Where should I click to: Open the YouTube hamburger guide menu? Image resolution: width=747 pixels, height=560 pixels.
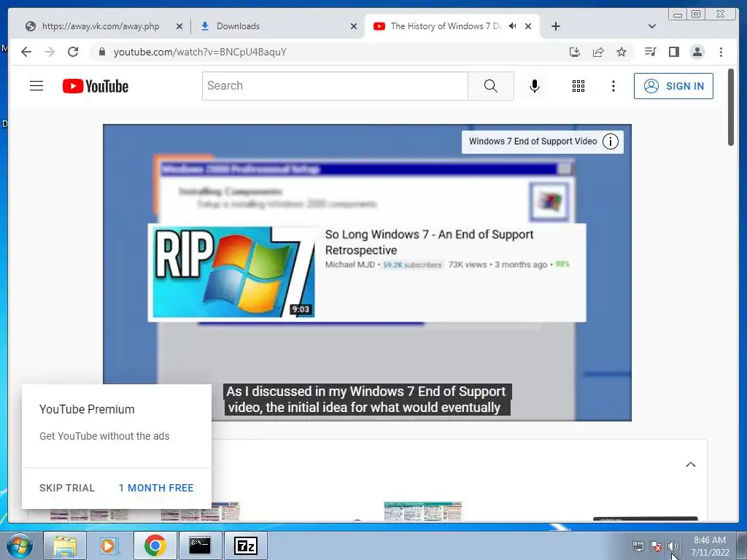click(36, 86)
